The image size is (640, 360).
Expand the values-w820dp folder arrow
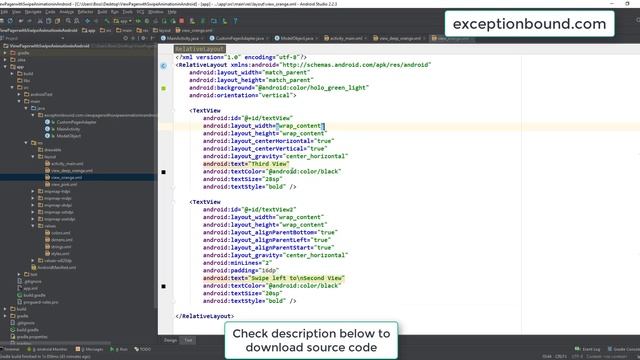pos(33,260)
